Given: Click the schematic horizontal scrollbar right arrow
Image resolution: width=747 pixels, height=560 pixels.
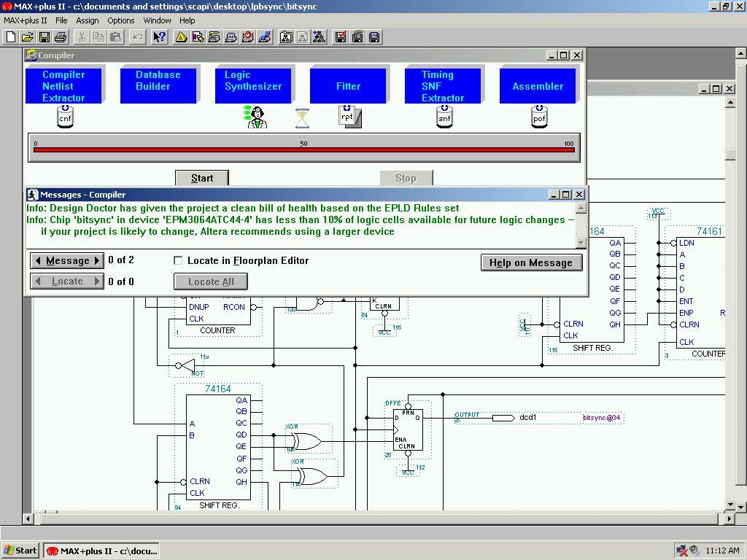Looking at the screenshot, I should [729, 518].
